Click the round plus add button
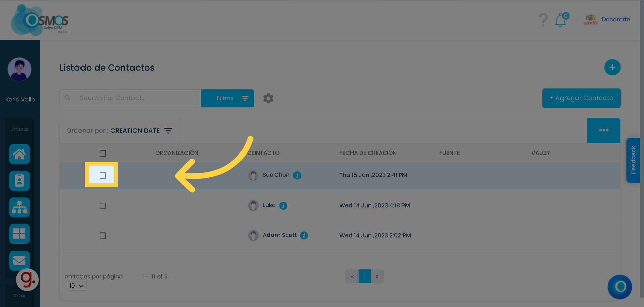 coord(612,67)
